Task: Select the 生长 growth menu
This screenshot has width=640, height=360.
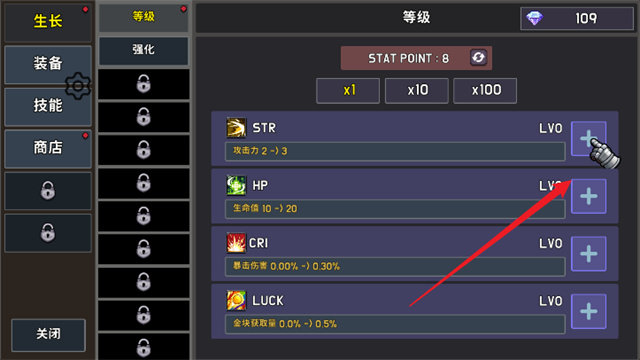Action: pyautogui.click(x=48, y=21)
